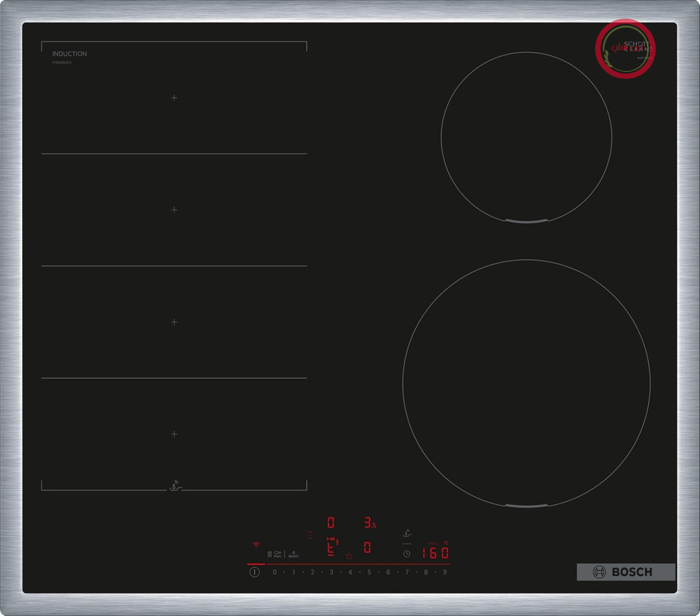
Task: Set power level 9 on the slider
Action: (x=445, y=572)
